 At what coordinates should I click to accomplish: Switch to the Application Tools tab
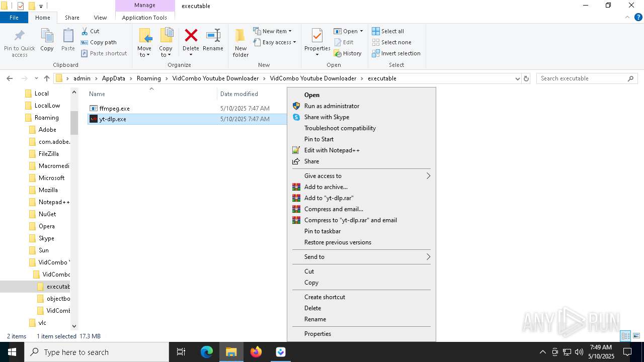[x=144, y=18]
